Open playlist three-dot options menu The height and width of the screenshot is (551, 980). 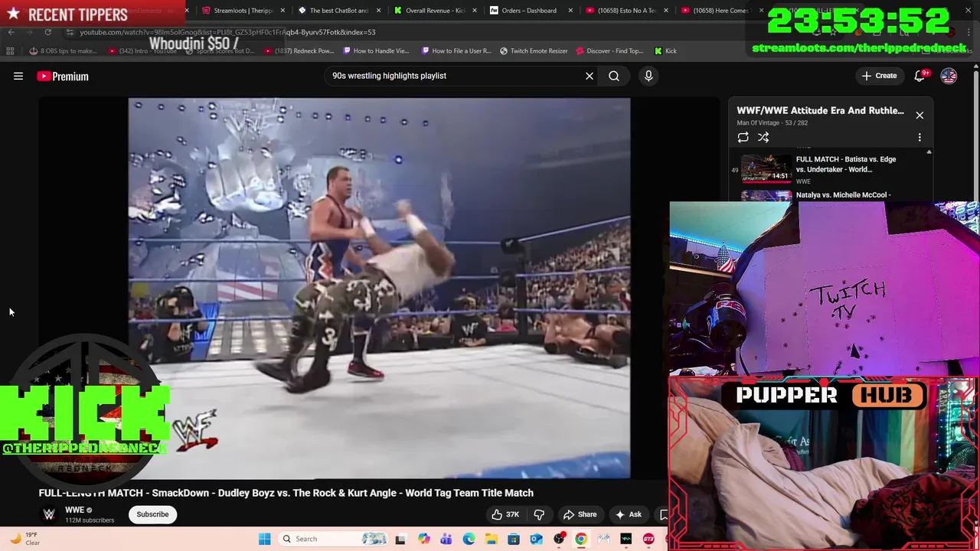[x=920, y=137]
